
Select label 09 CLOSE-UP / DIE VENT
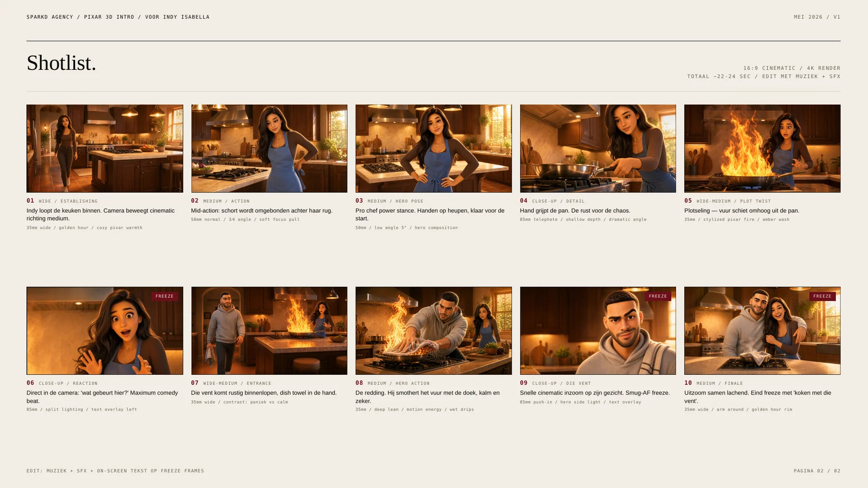(556, 383)
